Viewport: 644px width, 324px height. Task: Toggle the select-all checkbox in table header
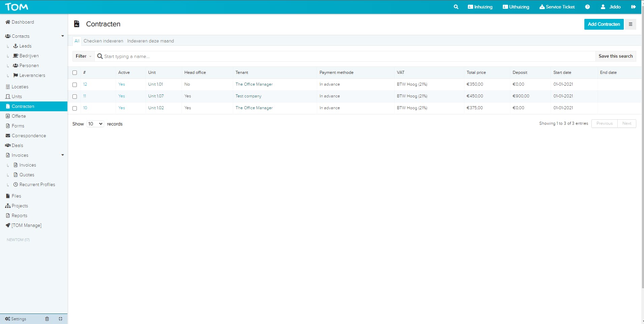(75, 72)
